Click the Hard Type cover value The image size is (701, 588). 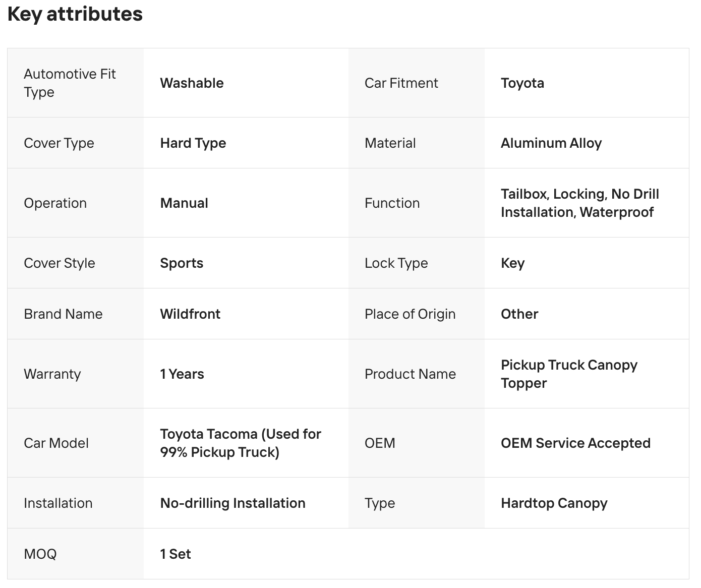tap(193, 143)
